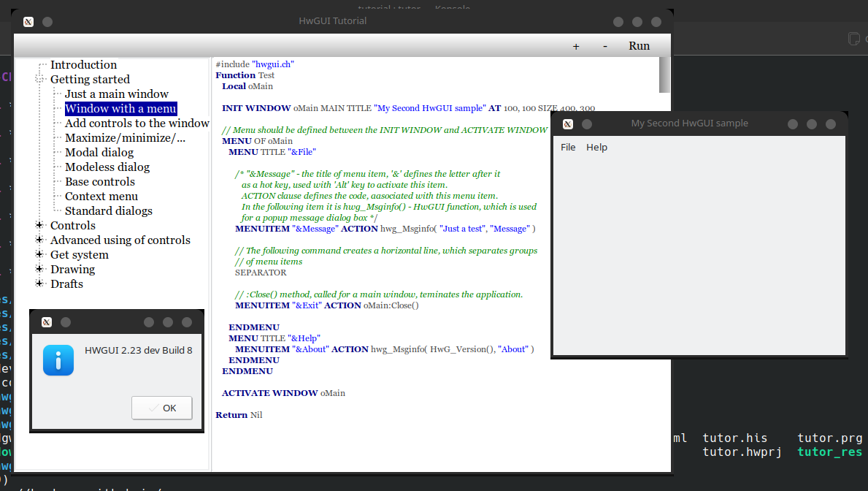
Task: Click the X11 icon on HwGUI Tutorial titlebar
Action: (x=28, y=22)
